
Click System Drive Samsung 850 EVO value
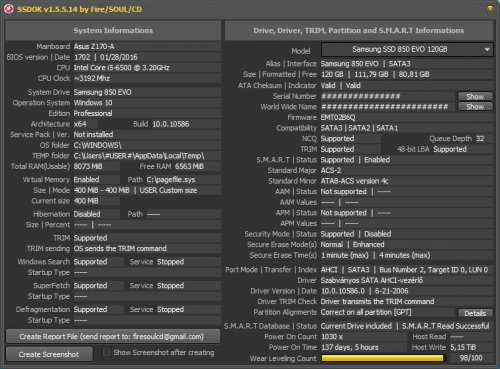(x=102, y=92)
